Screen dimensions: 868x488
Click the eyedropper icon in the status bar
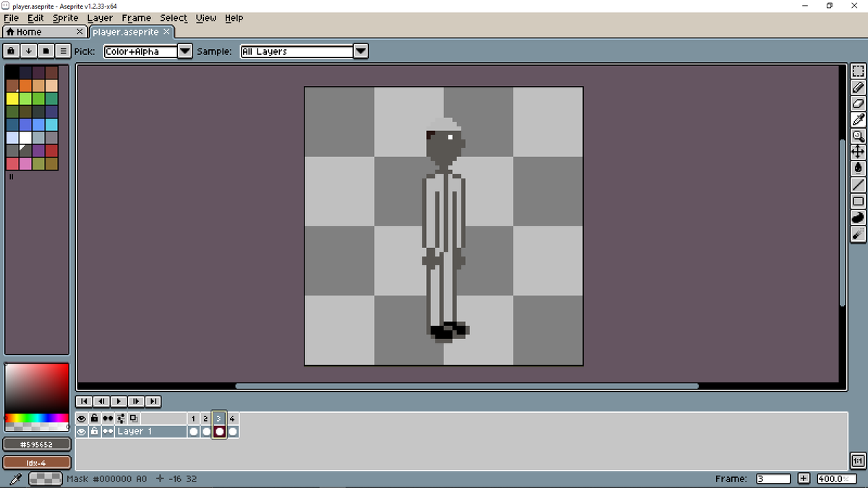[14, 479]
